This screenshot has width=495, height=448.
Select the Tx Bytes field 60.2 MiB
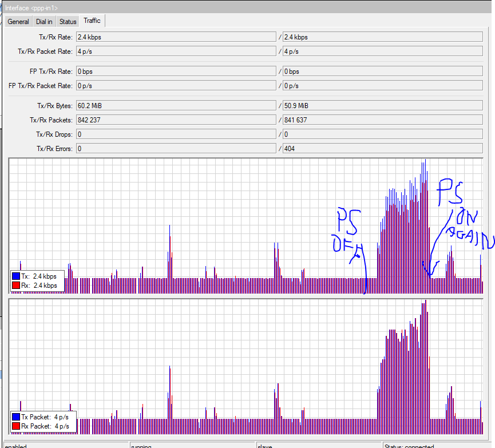coord(176,105)
